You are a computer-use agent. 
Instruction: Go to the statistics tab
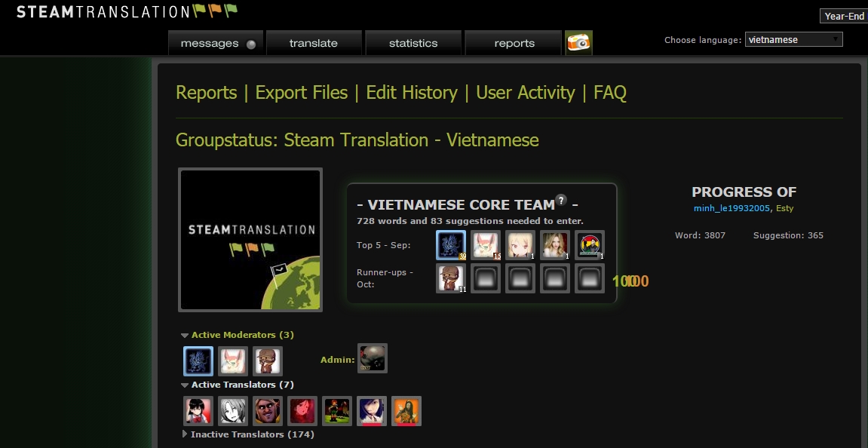click(413, 43)
